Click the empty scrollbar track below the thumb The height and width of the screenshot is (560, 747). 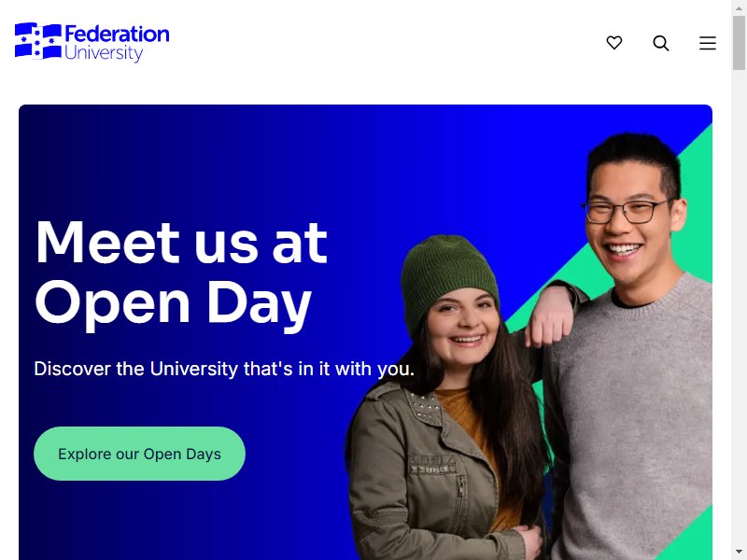click(x=739, y=310)
